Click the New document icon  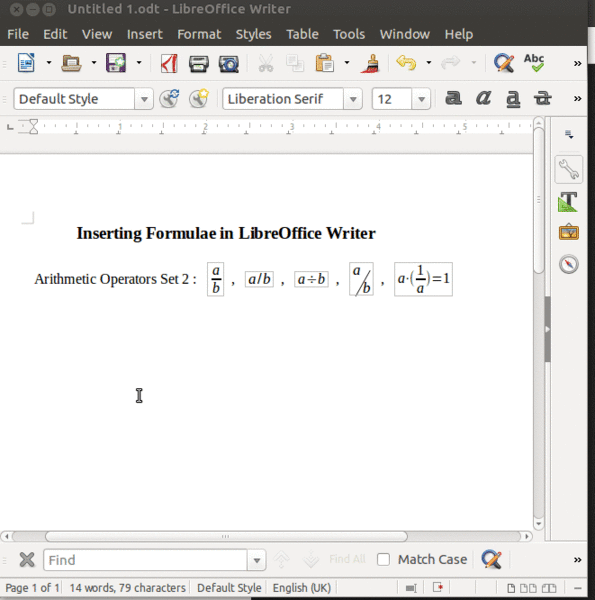click(x=26, y=63)
